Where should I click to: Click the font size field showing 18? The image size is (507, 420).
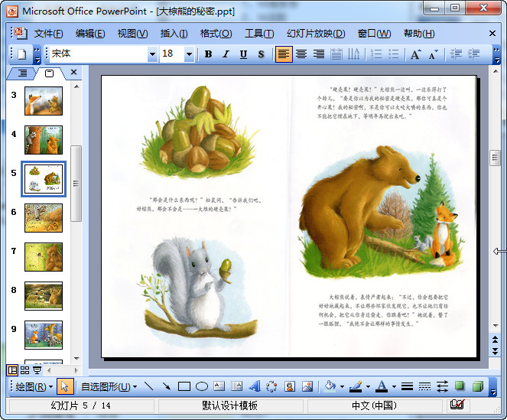tap(172, 54)
